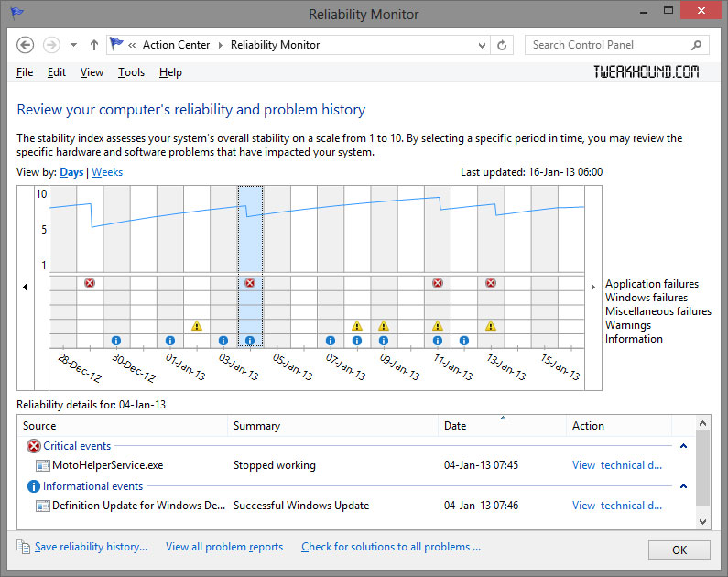This screenshot has height=577, width=728.
Task: Select warning icon on 02-Jan-13
Action: (x=197, y=326)
